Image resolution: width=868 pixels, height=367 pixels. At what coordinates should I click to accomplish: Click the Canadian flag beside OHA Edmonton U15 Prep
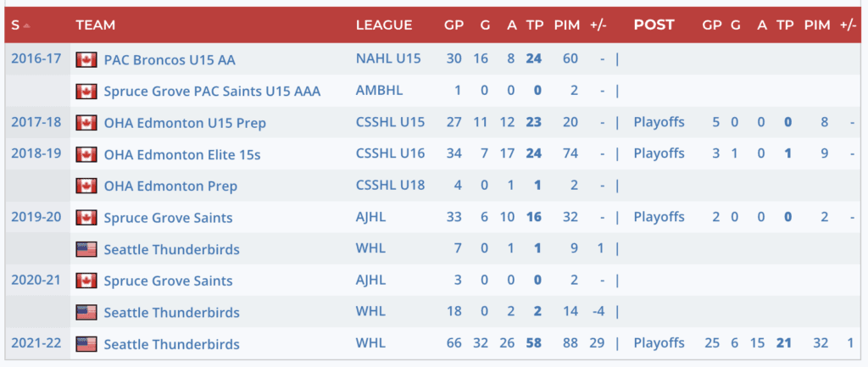click(x=86, y=123)
